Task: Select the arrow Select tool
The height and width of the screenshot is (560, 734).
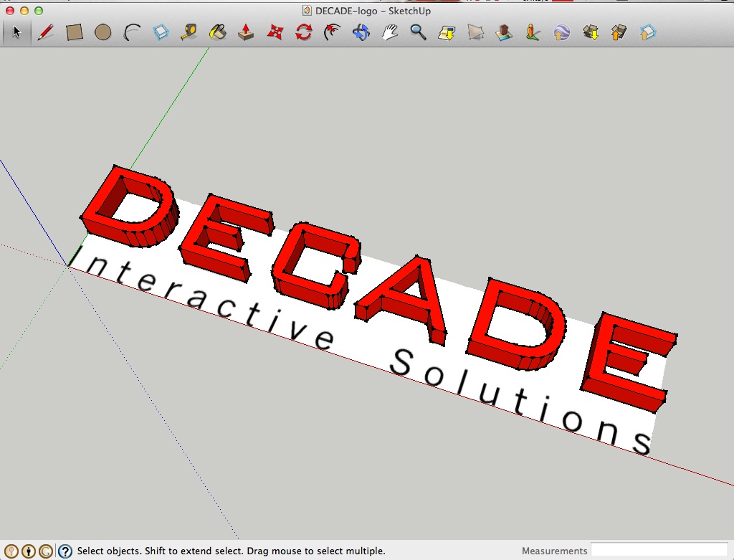Action: point(17,32)
